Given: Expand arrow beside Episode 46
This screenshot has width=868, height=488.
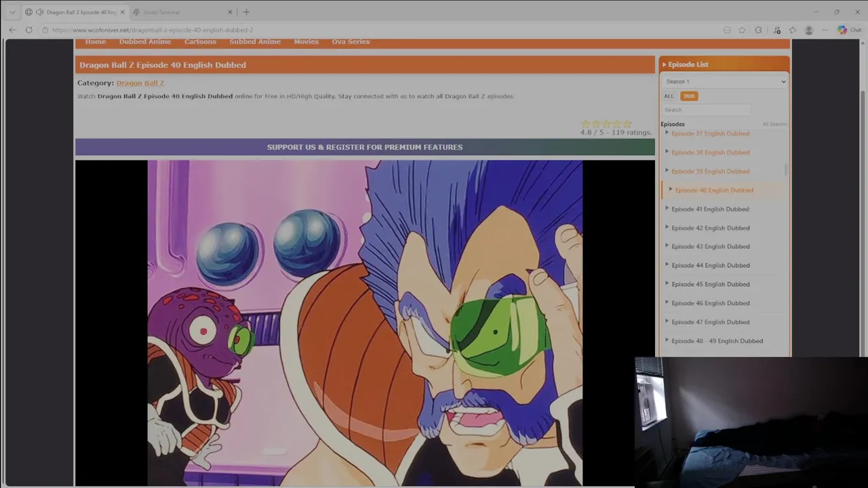Looking at the screenshot, I should tap(667, 302).
